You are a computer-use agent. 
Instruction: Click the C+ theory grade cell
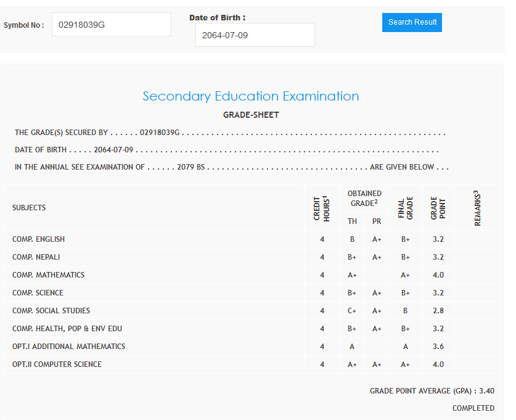coord(352,311)
